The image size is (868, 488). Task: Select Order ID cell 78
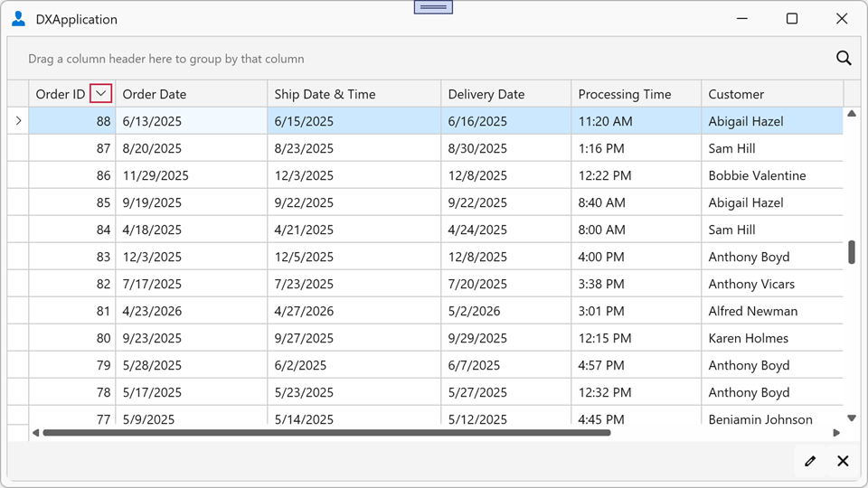(x=72, y=392)
